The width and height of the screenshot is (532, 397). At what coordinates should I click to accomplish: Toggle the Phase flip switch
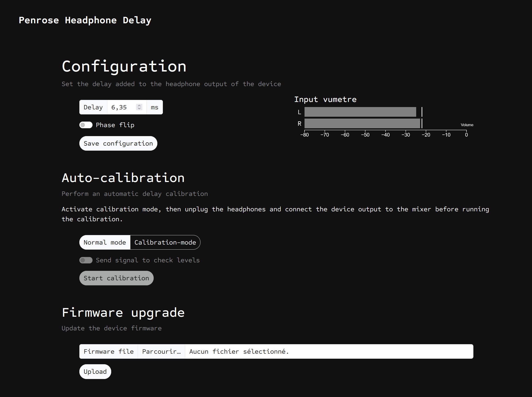pos(86,125)
